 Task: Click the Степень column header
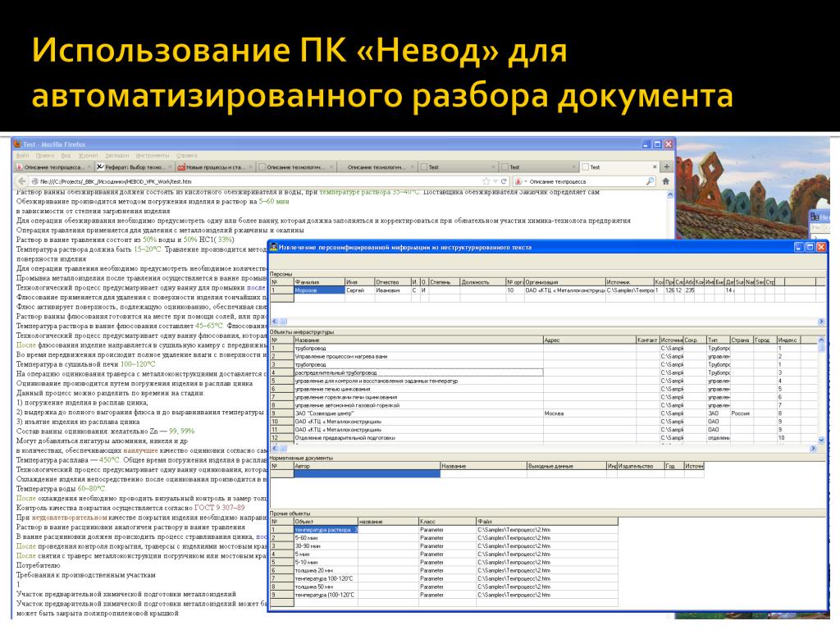(x=444, y=282)
